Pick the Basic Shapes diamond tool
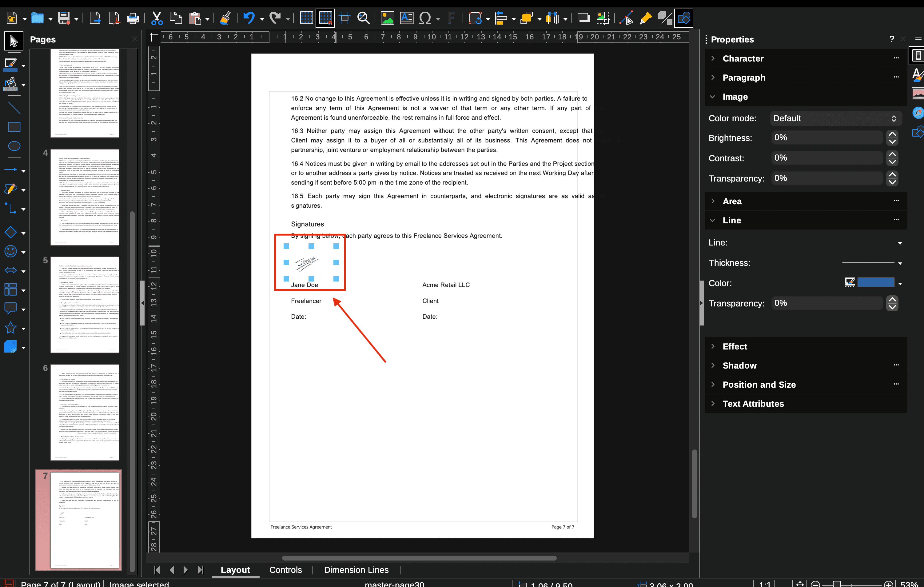The image size is (924, 587). (x=10, y=232)
